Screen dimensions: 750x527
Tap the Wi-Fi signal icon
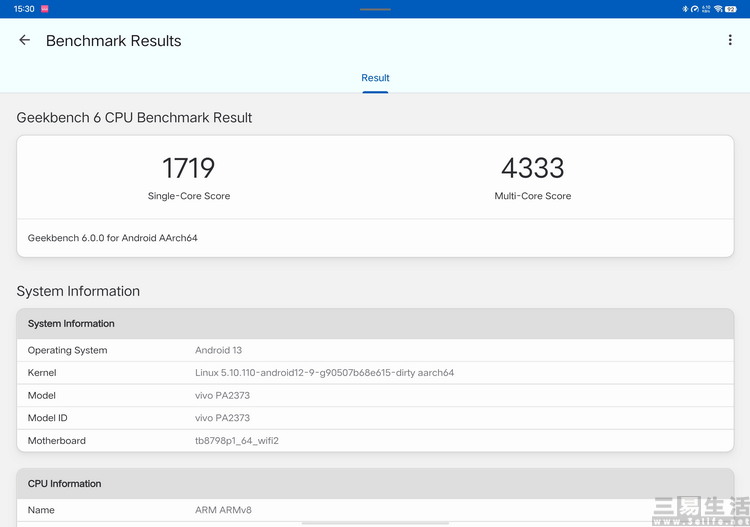click(x=718, y=9)
